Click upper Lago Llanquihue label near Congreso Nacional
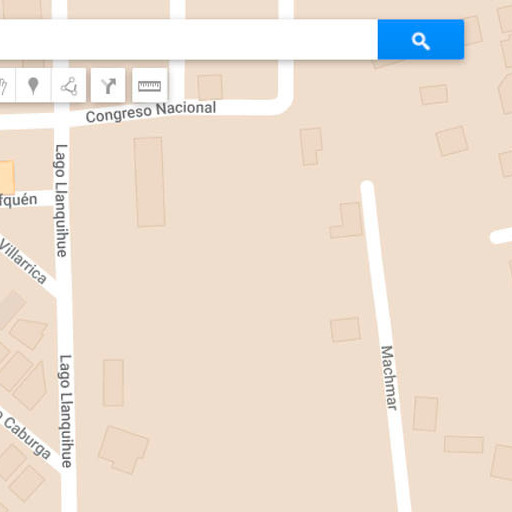The height and width of the screenshot is (512, 512). [61, 200]
